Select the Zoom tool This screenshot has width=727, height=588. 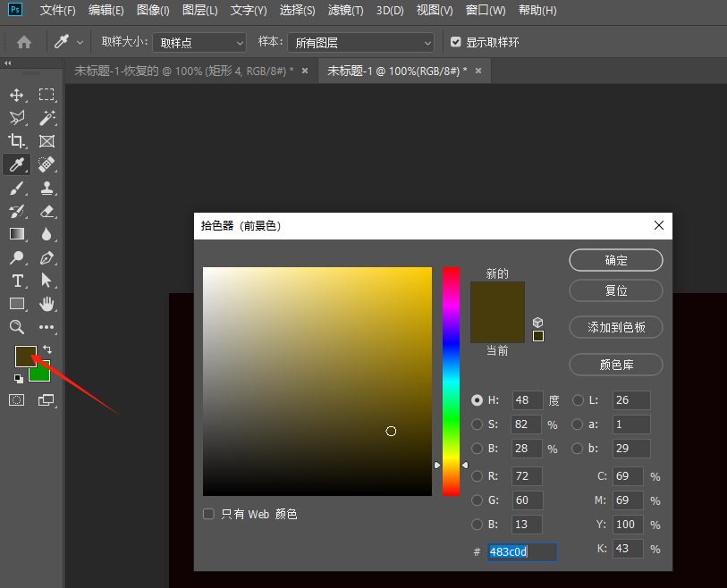click(x=17, y=327)
